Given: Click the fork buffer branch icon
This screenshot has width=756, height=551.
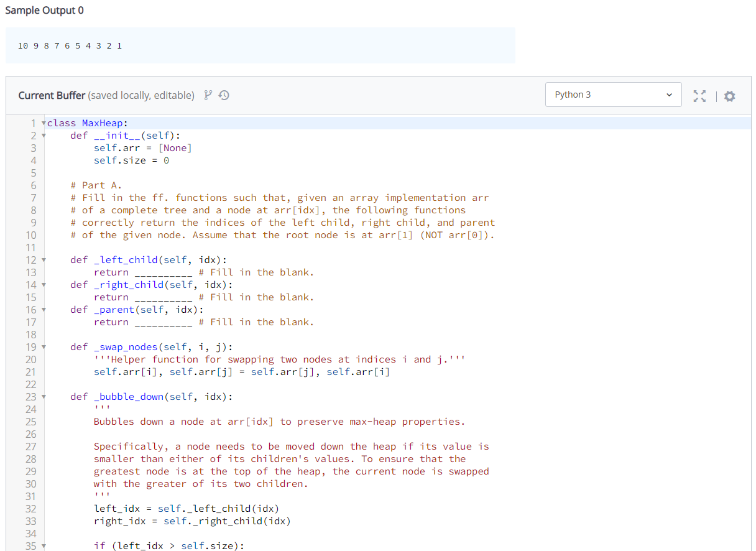Looking at the screenshot, I should coord(209,95).
